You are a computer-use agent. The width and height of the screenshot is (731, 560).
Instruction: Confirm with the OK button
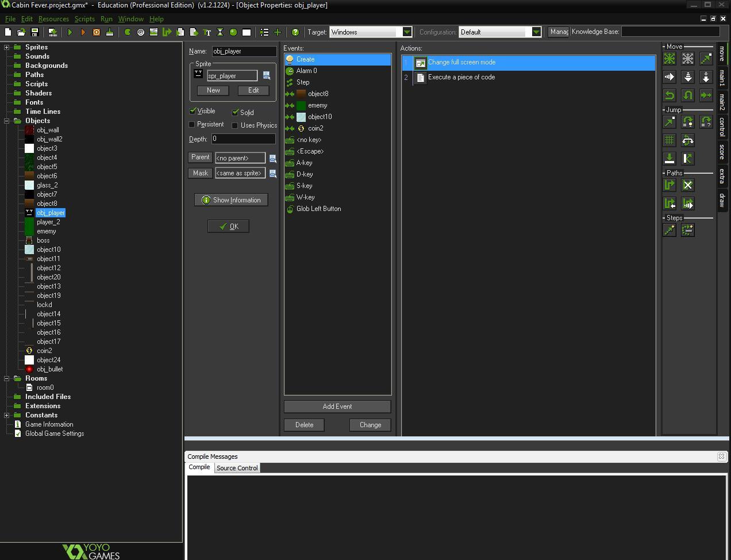point(228,227)
